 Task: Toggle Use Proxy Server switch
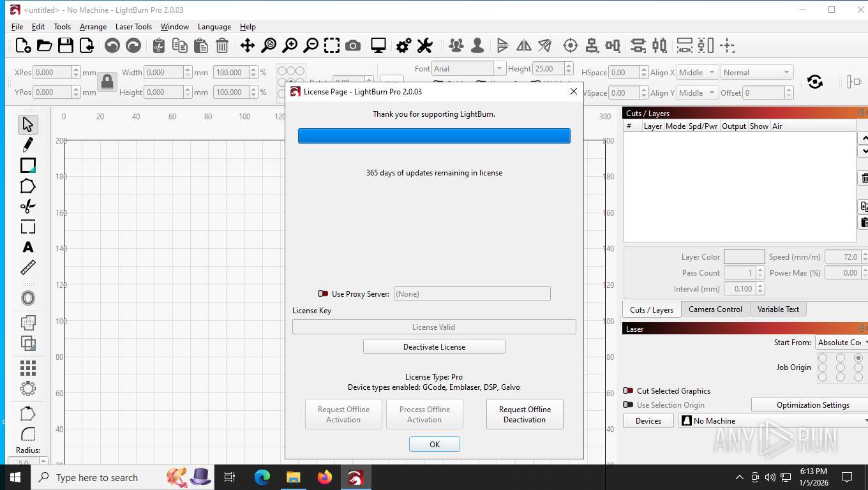click(323, 293)
